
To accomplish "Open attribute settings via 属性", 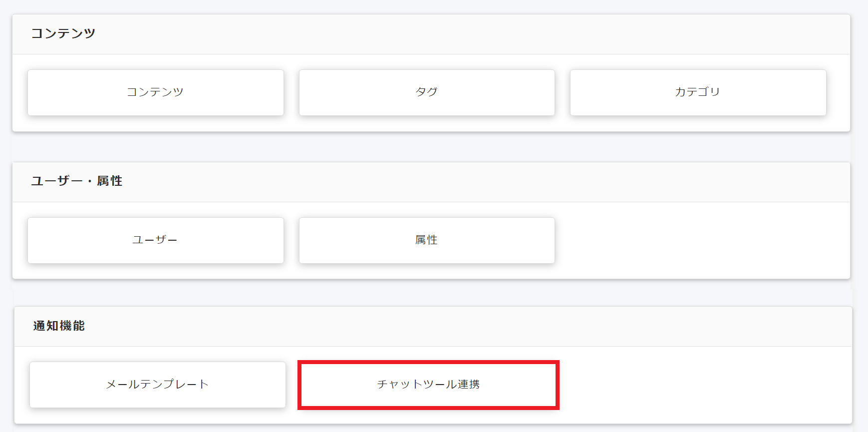I will [x=427, y=240].
